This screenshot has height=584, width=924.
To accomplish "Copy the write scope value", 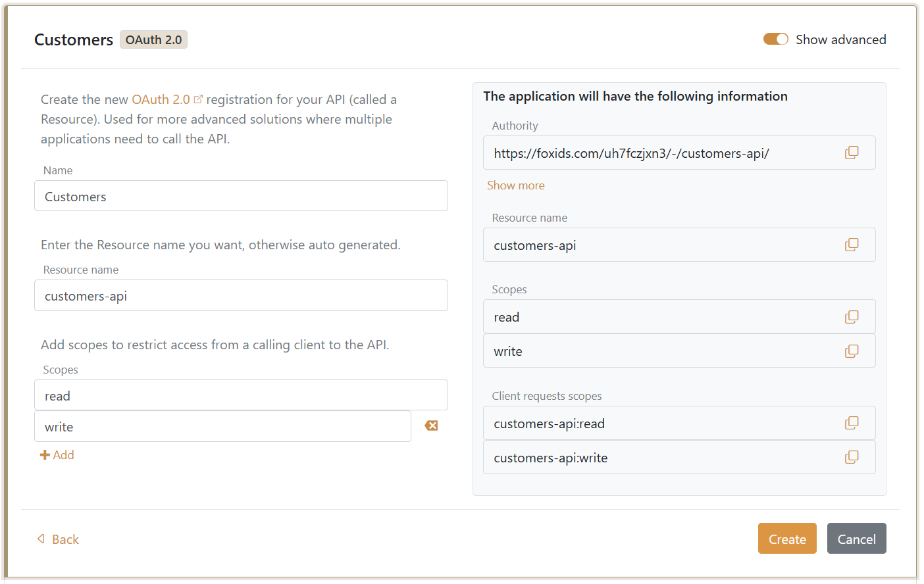I will [852, 351].
